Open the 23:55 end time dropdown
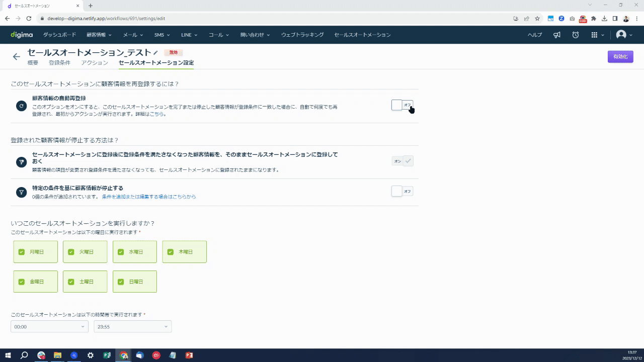This screenshot has width=644, height=362. click(x=133, y=326)
